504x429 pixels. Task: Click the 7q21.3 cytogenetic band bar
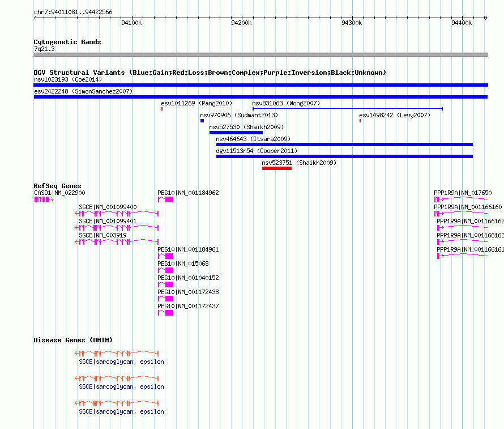(x=260, y=55)
